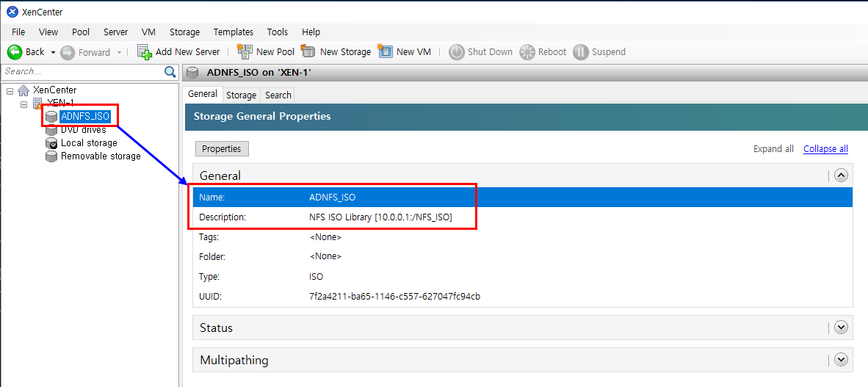Select ADNFS_ISO in the tree
This screenshot has height=387, width=868.
click(x=85, y=117)
